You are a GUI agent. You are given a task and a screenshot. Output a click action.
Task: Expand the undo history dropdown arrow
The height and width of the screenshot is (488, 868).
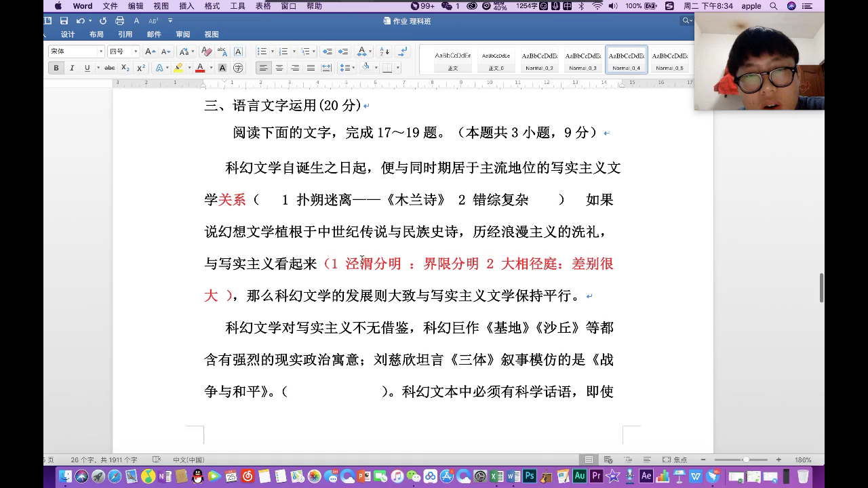tap(90, 21)
